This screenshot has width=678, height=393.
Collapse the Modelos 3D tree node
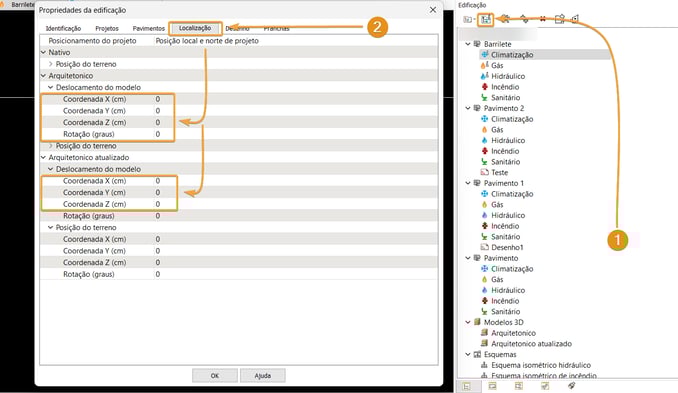tap(468, 322)
